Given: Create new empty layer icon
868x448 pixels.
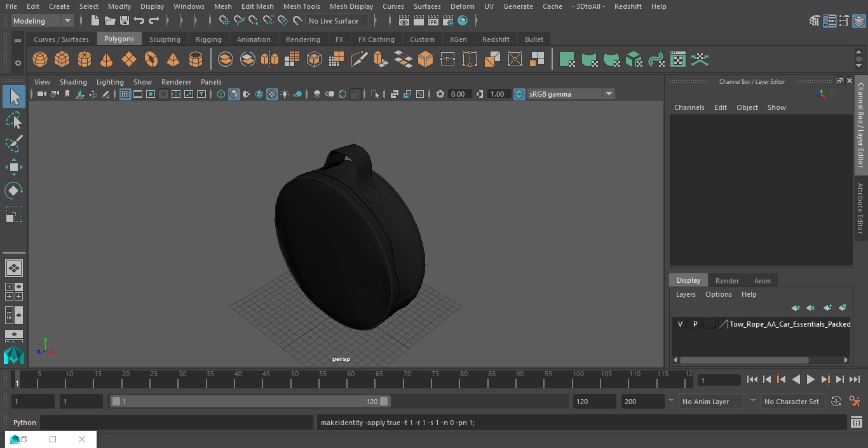Looking at the screenshot, I should click(x=827, y=308).
